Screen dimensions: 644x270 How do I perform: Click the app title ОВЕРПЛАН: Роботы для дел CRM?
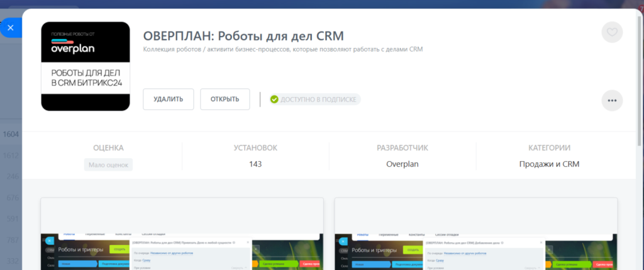pos(244,35)
